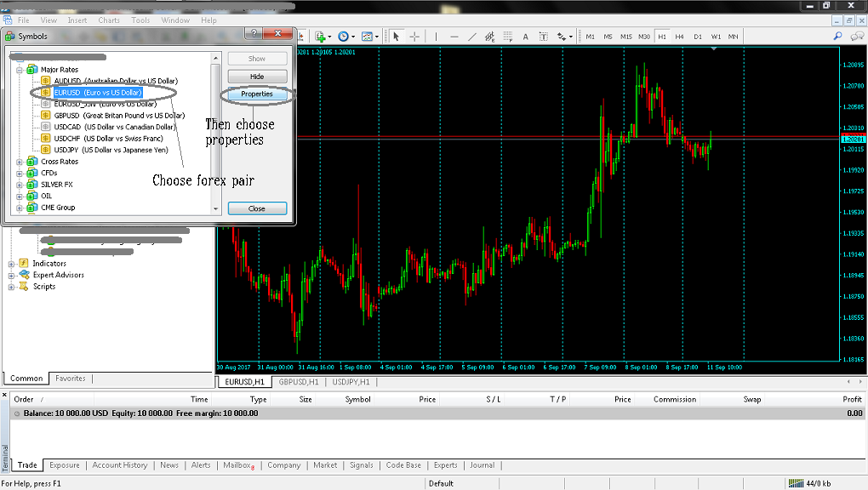868x490 pixels.
Task: Choose the vertical line drawing tool
Action: pos(437,37)
